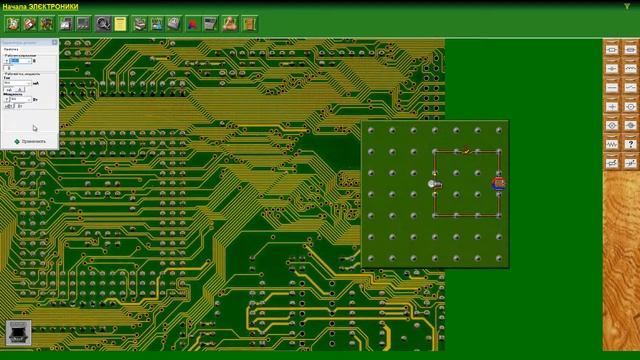Image resolution: width=640 pixels, height=360 pixels.
Task: Switch the current unit to А
Action: (x=20, y=90)
